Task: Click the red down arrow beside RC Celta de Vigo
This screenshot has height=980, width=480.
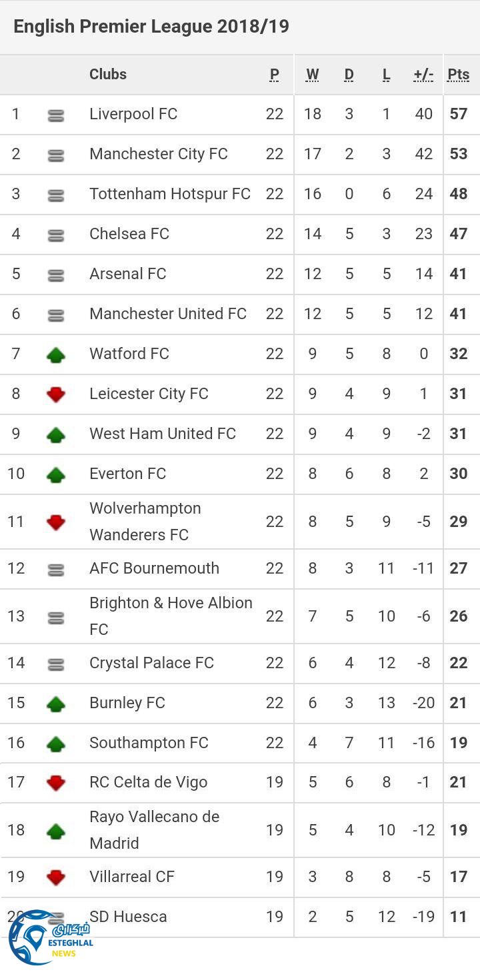Action: (56, 782)
